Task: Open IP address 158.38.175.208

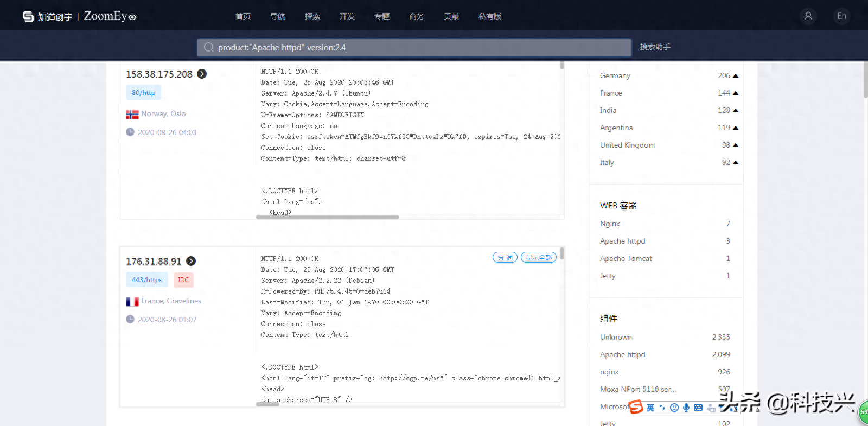Action: tap(159, 74)
